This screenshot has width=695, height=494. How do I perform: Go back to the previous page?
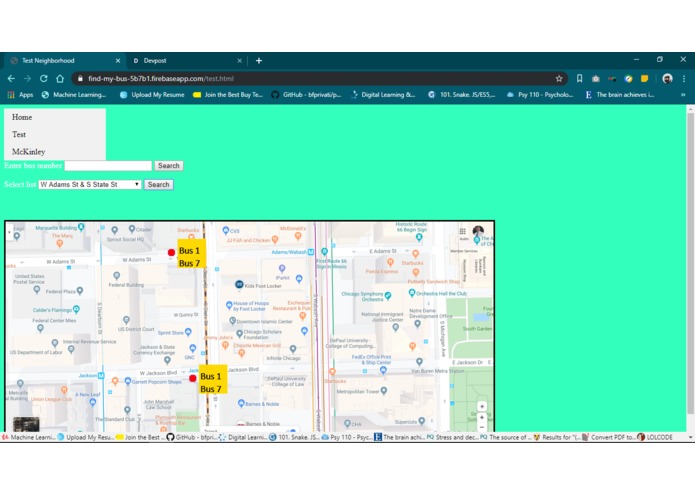(11, 78)
